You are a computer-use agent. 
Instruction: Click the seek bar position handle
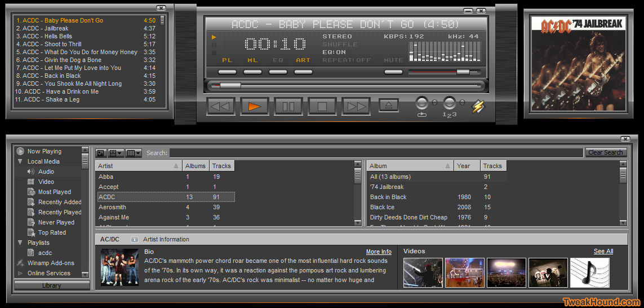pos(230,86)
